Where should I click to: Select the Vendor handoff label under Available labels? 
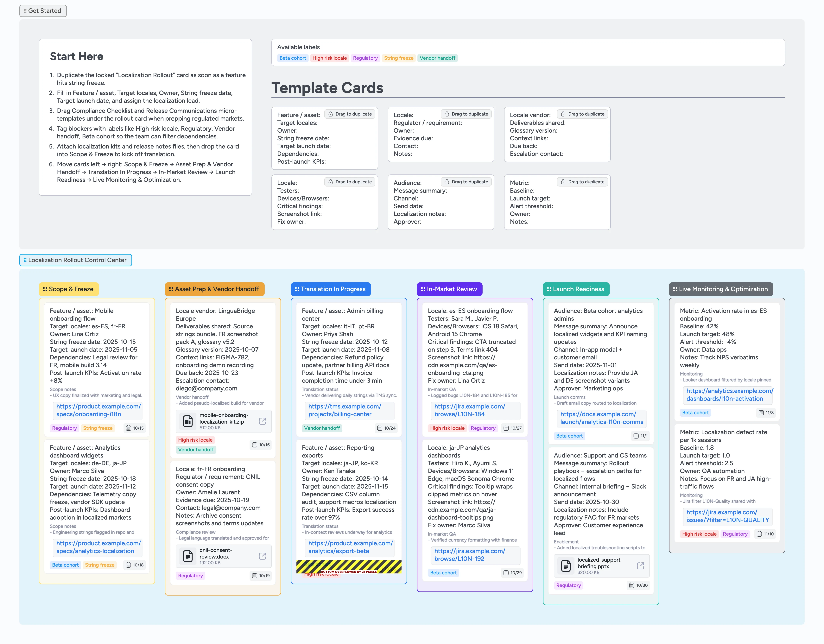(x=438, y=58)
